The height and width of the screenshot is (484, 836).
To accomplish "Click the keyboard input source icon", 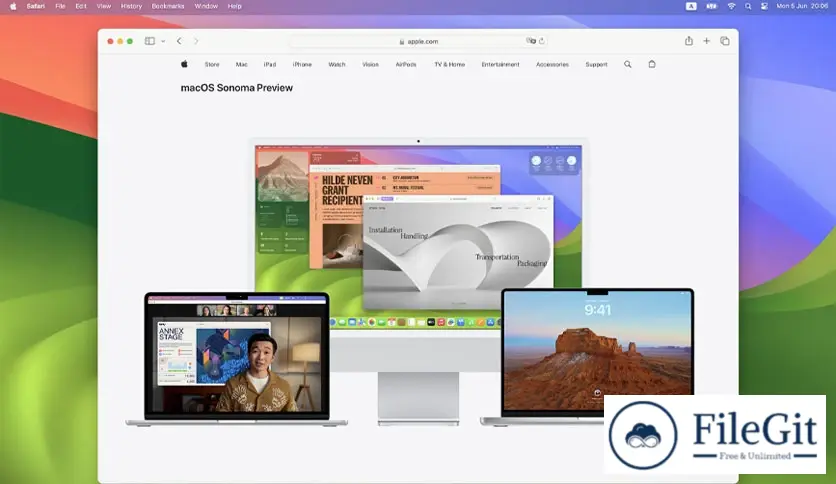I will (x=691, y=6).
